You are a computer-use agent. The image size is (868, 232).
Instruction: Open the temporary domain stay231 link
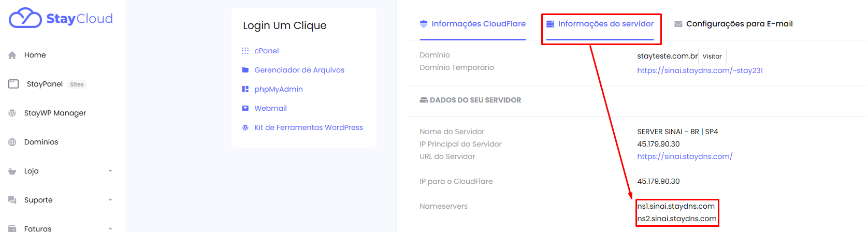[x=700, y=70]
